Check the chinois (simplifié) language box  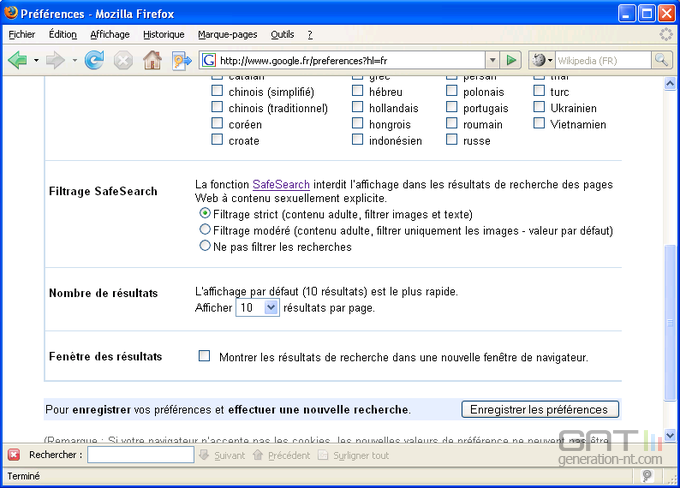click(x=217, y=91)
